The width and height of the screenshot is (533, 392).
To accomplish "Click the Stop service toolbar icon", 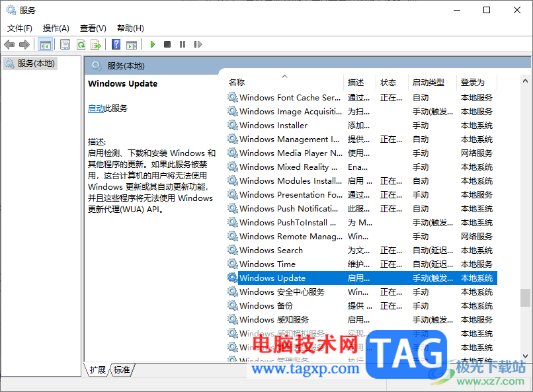I will pos(167,44).
